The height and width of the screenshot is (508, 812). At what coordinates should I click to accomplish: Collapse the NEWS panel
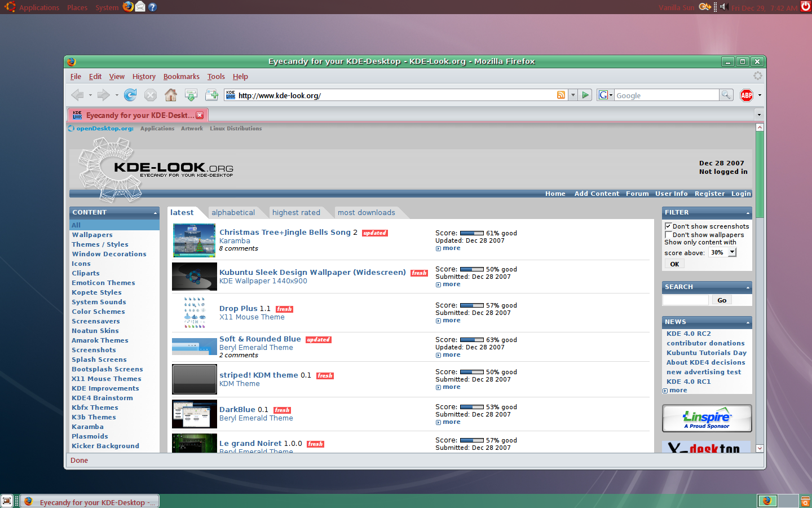coord(748,322)
